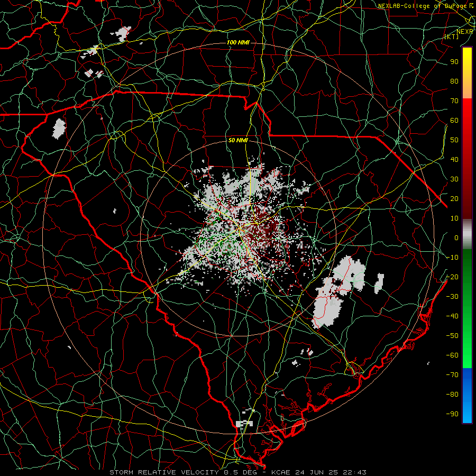This screenshot has width=476, height=476.
Task: Select the -20 value on the velocity scale
Action: (452, 277)
